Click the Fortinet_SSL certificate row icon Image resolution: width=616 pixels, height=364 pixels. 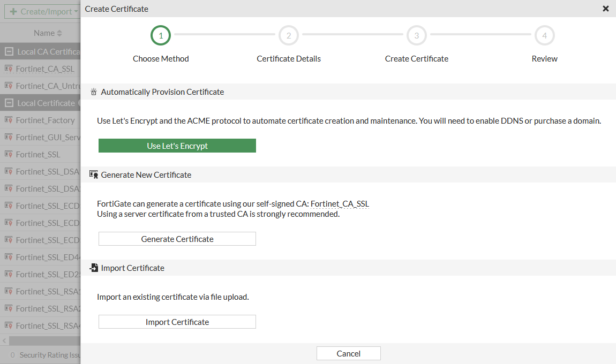coord(9,155)
